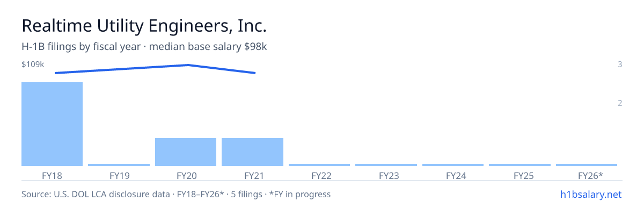Select the FY22 small bar
Screen dimensions: 644x215
[x=319, y=165]
